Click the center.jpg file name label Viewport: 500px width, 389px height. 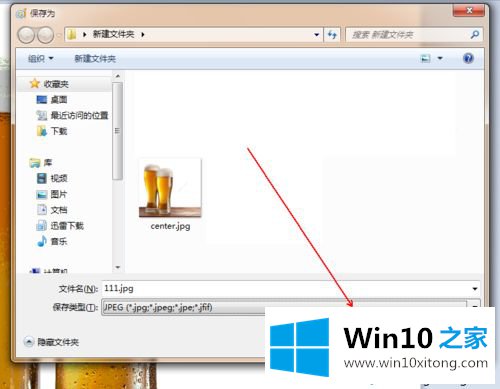[170, 226]
